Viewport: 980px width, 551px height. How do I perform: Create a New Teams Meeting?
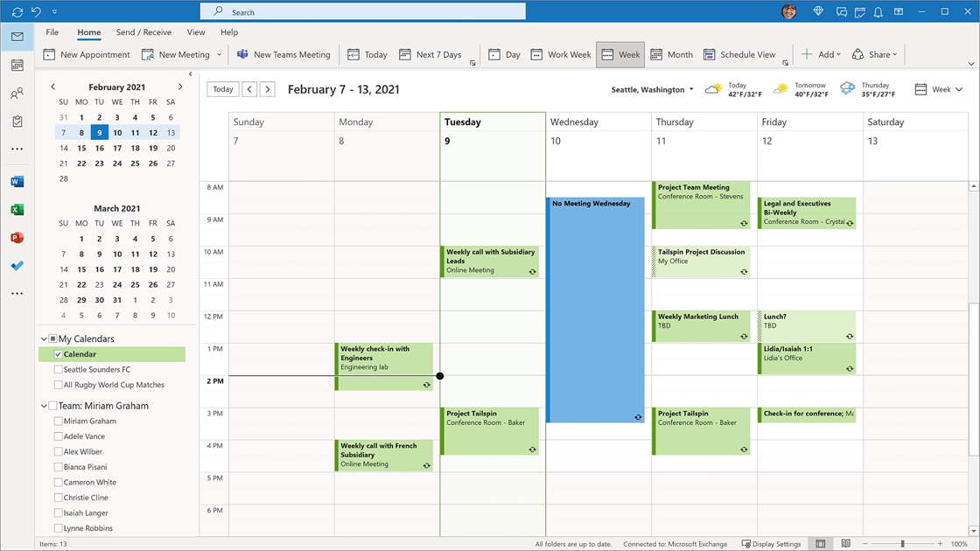pyautogui.click(x=283, y=54)
